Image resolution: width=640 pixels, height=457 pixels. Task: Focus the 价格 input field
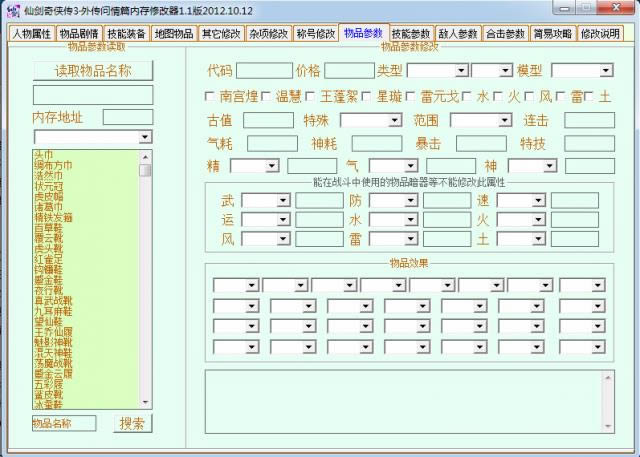pos(350,71)
